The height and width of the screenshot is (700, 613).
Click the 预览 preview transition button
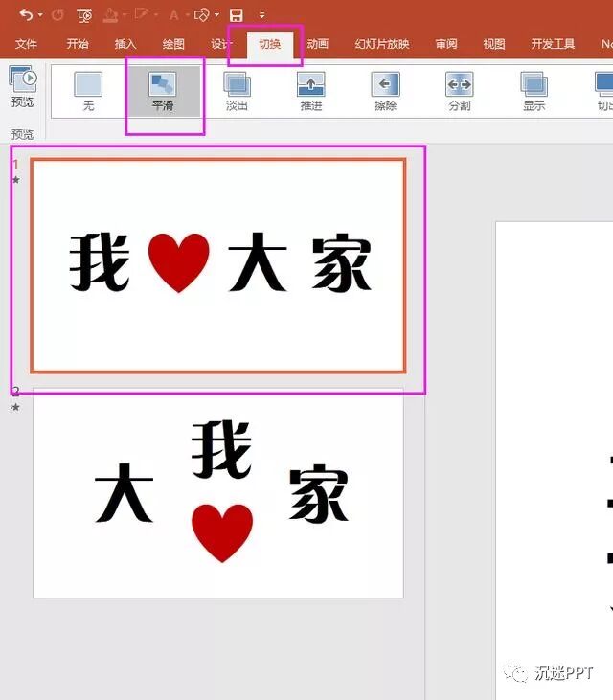[x=23, y=86]
